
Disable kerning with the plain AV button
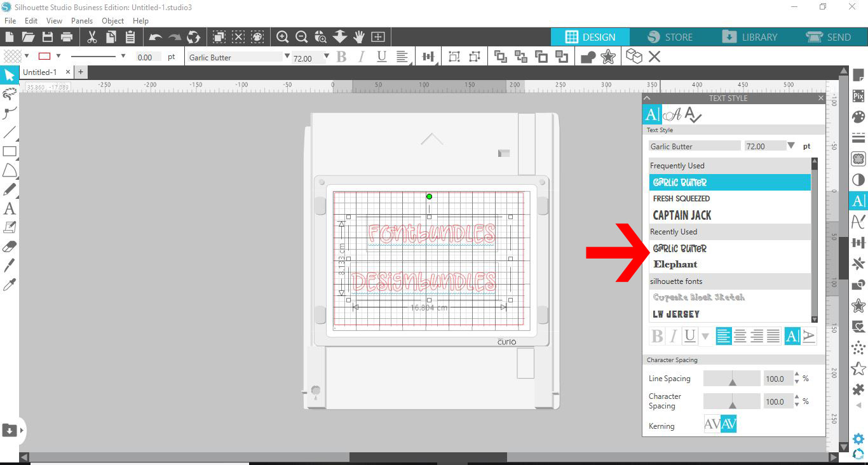[x=712, y=424]
